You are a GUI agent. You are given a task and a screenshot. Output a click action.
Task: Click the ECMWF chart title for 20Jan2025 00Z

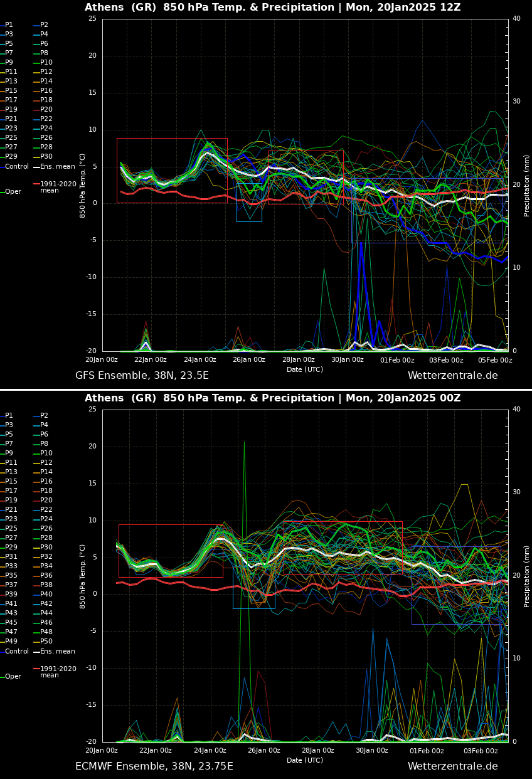273,398
